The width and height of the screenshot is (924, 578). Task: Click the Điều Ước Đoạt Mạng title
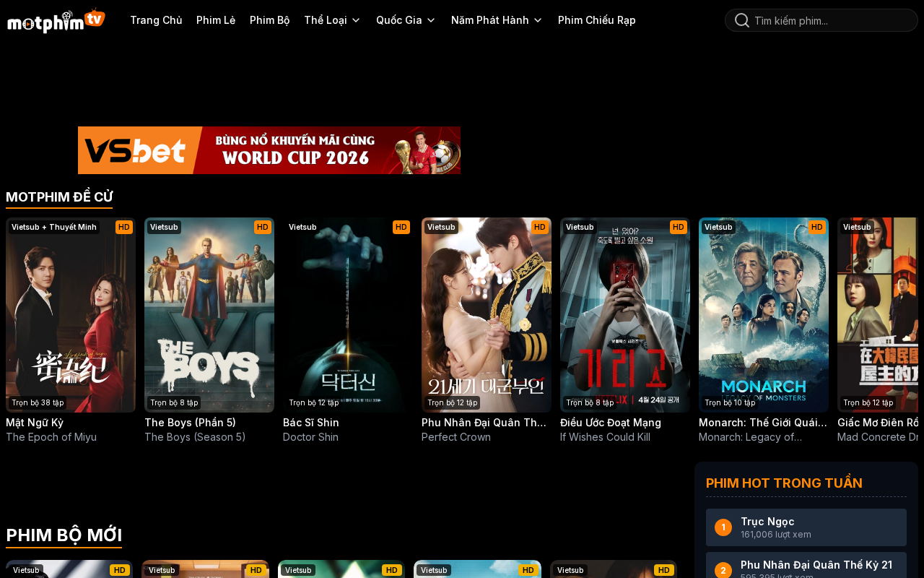pos(611,423)
